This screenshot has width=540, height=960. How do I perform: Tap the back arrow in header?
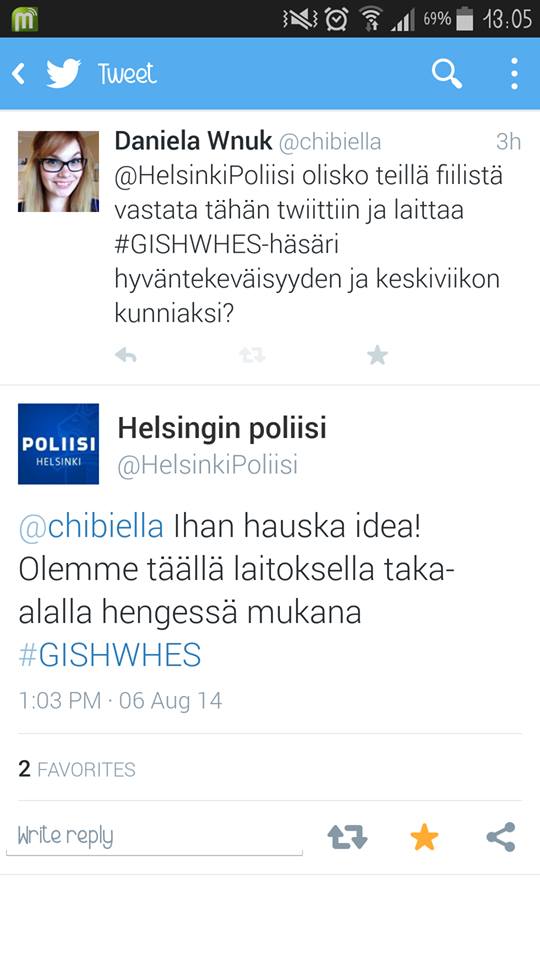click(18, 74)
